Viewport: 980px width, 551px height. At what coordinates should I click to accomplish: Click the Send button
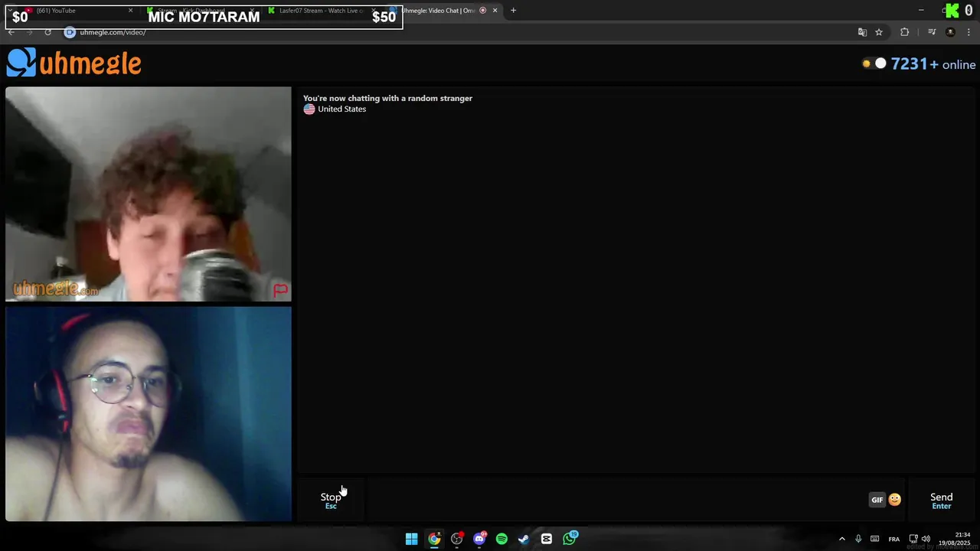941,500
